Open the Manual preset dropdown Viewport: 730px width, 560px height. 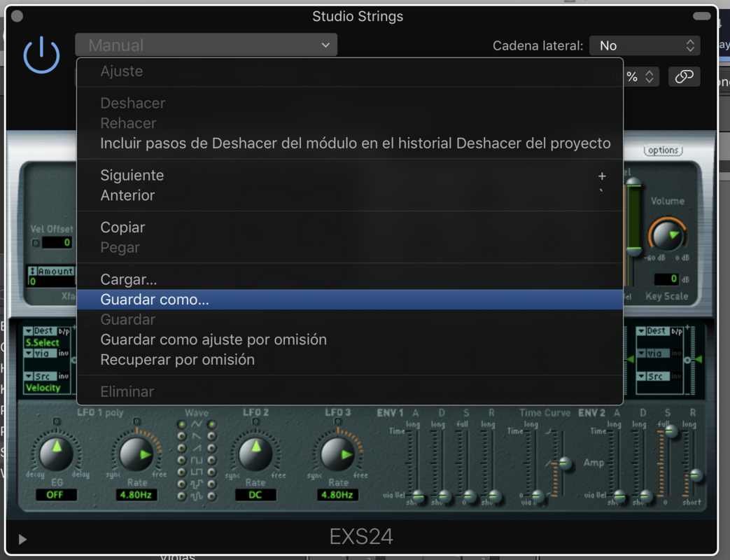[206, 45]
